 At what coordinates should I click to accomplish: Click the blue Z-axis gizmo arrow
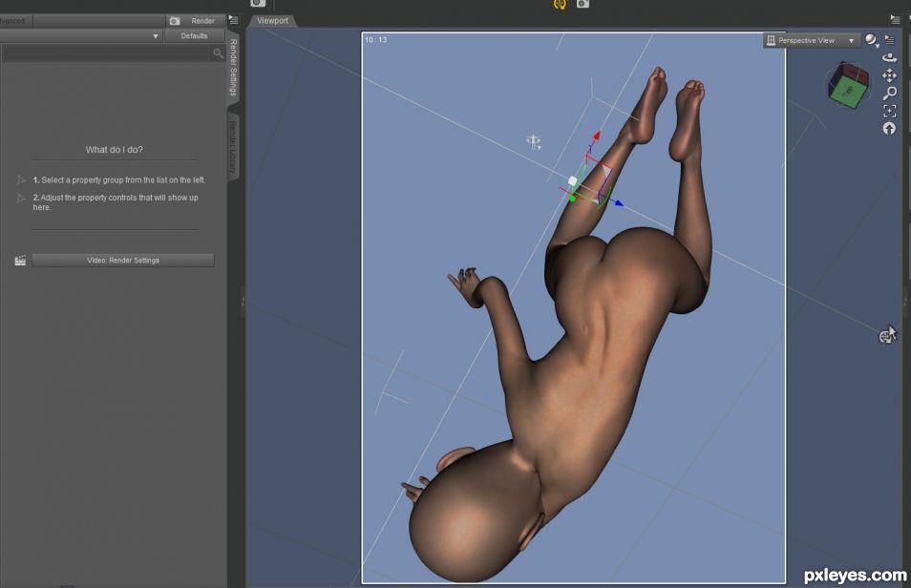pos(619,203)
